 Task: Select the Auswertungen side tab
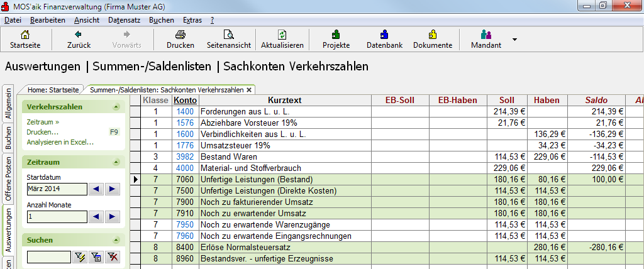point(8,230)
